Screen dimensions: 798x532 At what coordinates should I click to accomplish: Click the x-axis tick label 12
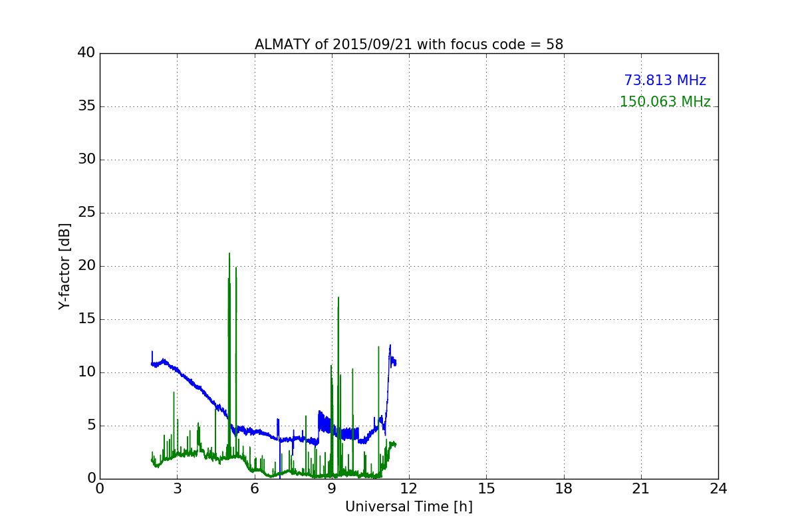pos(409,488)
